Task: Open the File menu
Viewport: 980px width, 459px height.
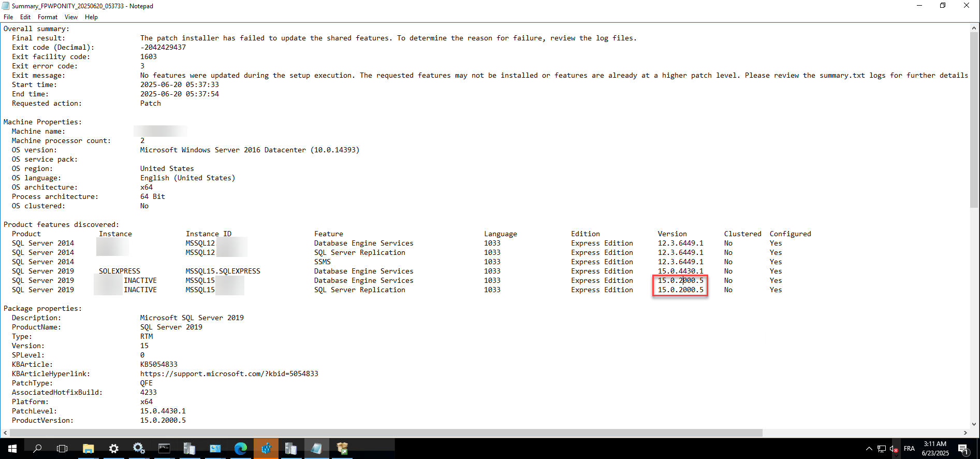Action: (x=8, y=17)
